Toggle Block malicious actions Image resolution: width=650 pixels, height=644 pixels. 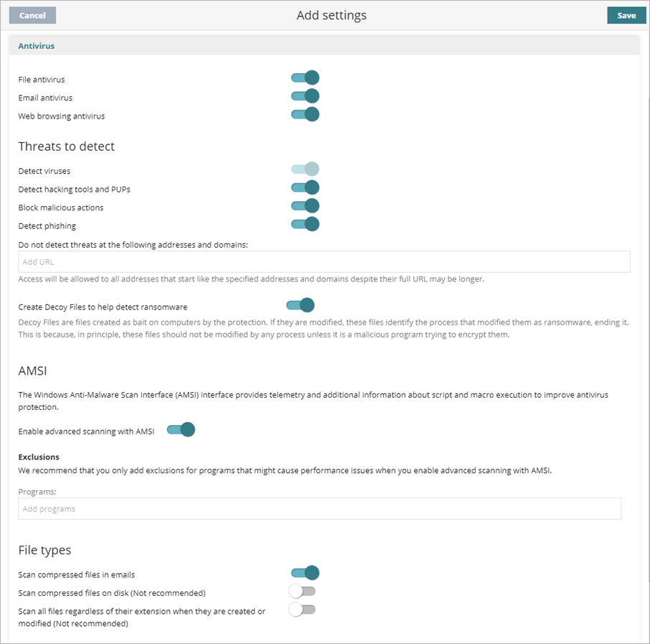point(304,206)
